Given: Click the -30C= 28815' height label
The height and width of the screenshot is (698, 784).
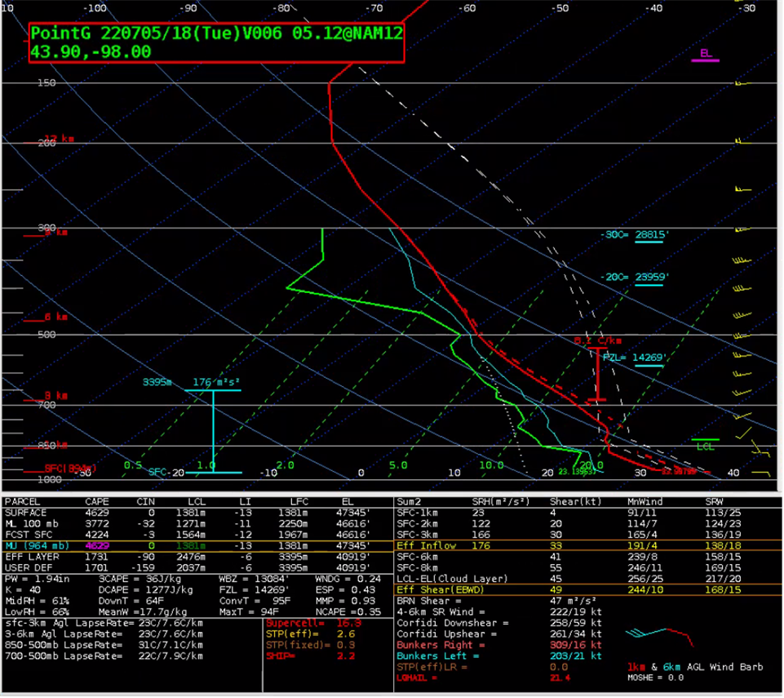Looking at the screenshot, I should (x=635, y=234).
